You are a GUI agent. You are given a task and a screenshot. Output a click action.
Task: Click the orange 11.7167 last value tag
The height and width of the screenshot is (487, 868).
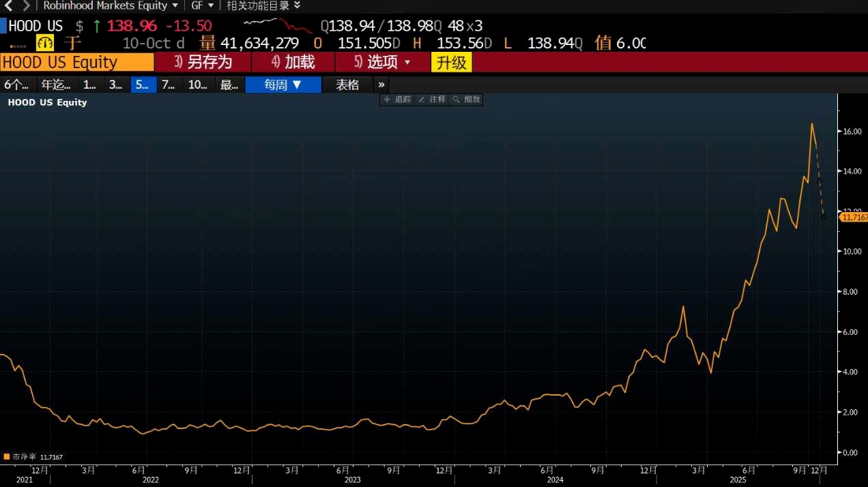point(854,217)
